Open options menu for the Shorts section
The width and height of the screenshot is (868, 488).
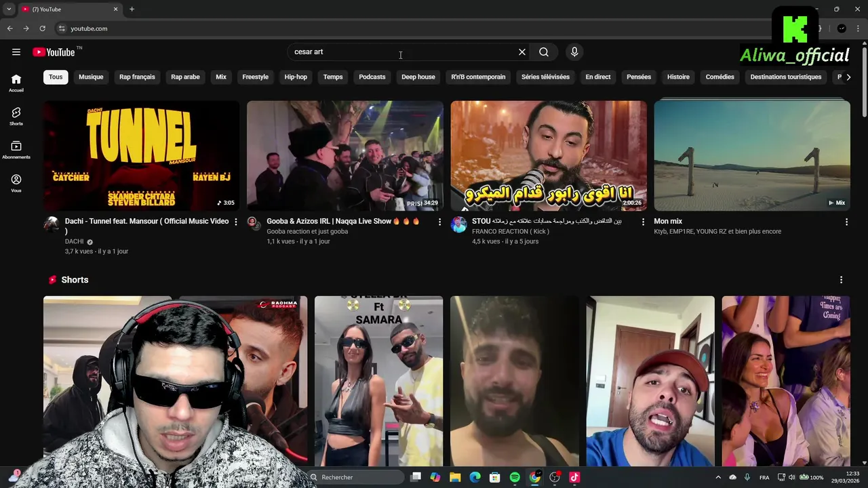(x=841, y=280)
